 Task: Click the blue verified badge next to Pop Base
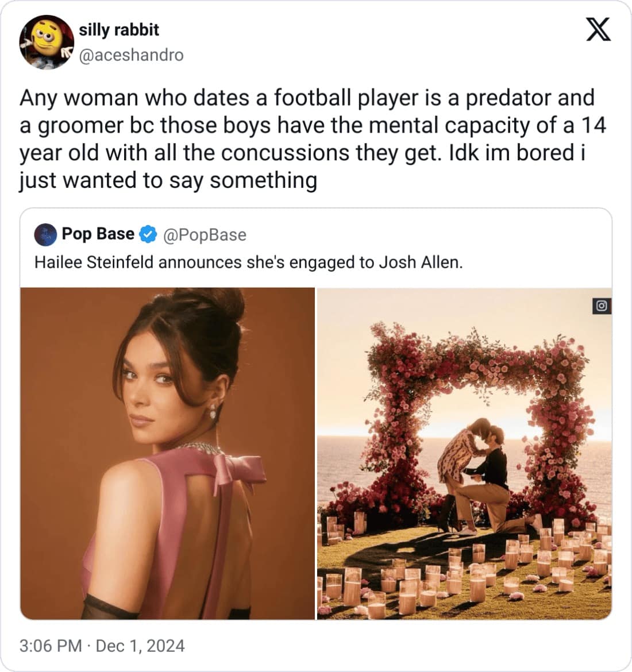click(148, 233)
